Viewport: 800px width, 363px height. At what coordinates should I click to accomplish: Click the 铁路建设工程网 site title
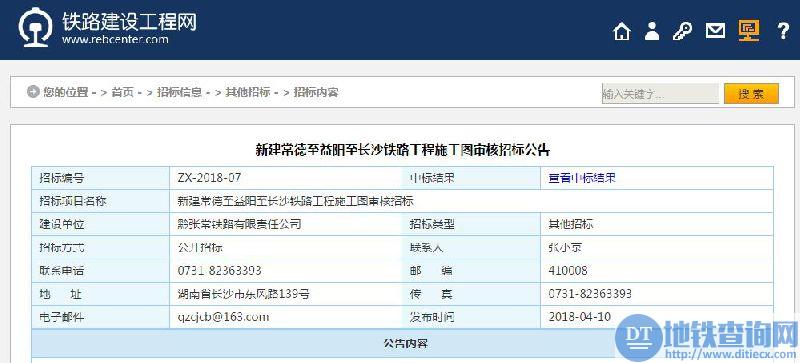pos(130,21)
